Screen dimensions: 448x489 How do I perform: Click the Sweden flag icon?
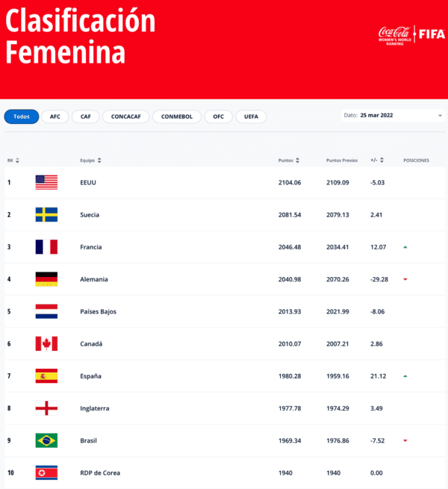46,215
